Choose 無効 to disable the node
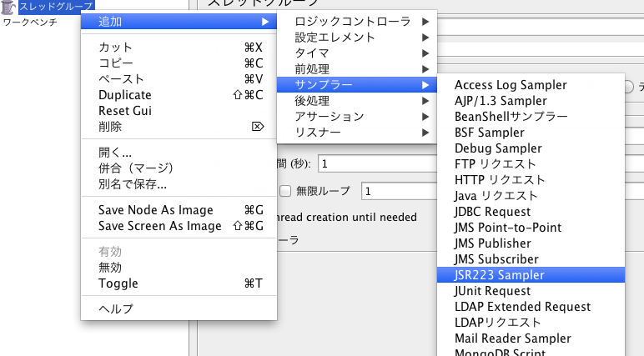 [179, 268]
